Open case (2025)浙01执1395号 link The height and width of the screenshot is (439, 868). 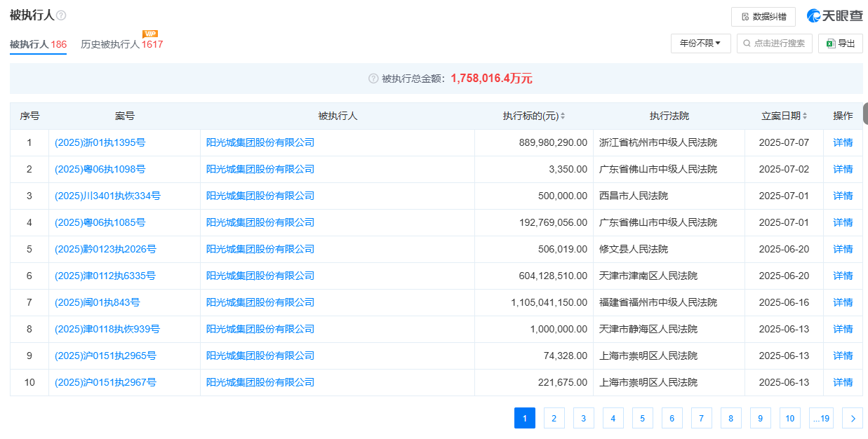tap(100, 142)
